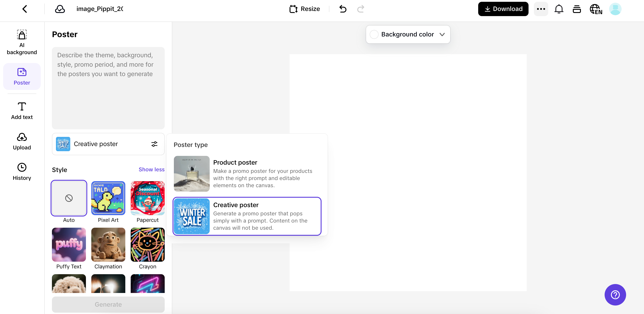Click the cloud save status icon
Viewport: 644px width, 314px height.
60,9
